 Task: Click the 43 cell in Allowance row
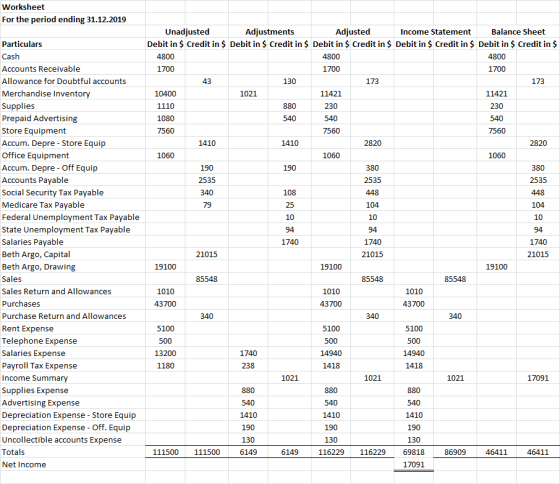pyautogui.click(x=207, y=81)
